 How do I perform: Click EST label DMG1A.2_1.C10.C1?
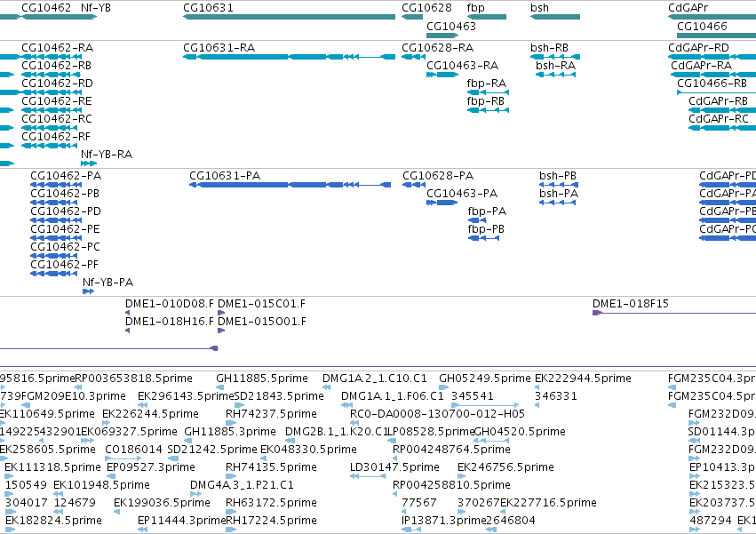click(x=375, y=379)
